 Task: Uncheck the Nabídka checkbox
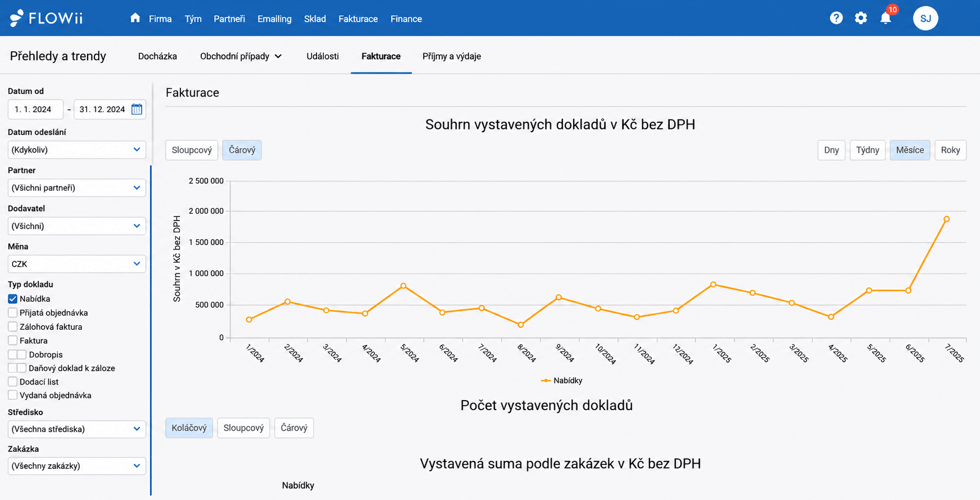pos(12,299)
